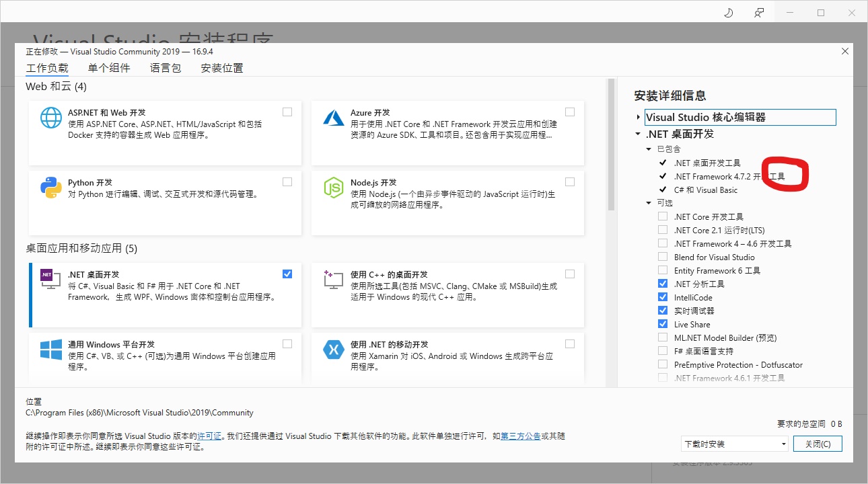This screenshot has height=484, width=868.
Task: Enable the ASP.NET 和 Web 开发 workload checkbox
Action: (x=287, y=112)
